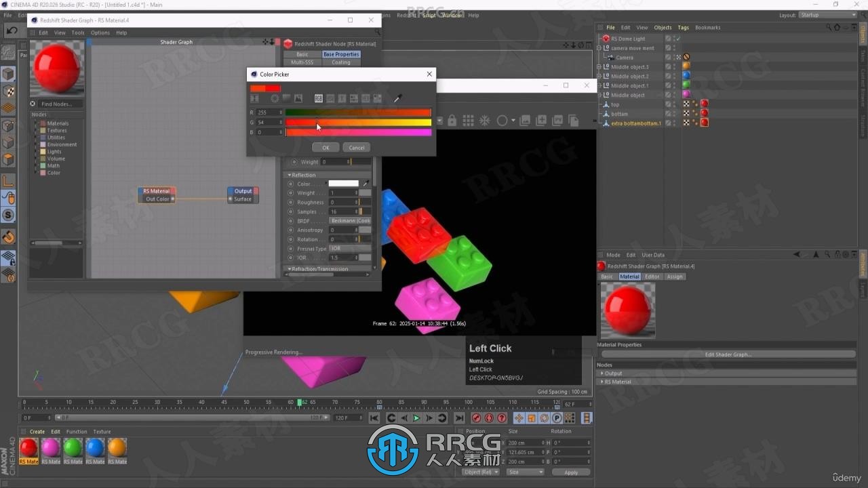The width and height of the screenshot is (868, 488).
Task: Open the Bookmarks menu in Object Manager
Action: [707, 27]
